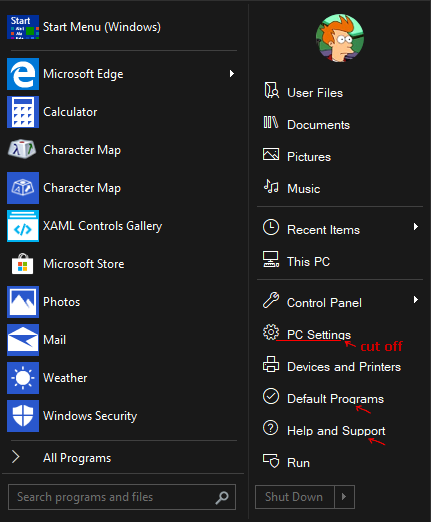
Task: Open the Shut Down options arrow
Action: click(x=344, y=497)
